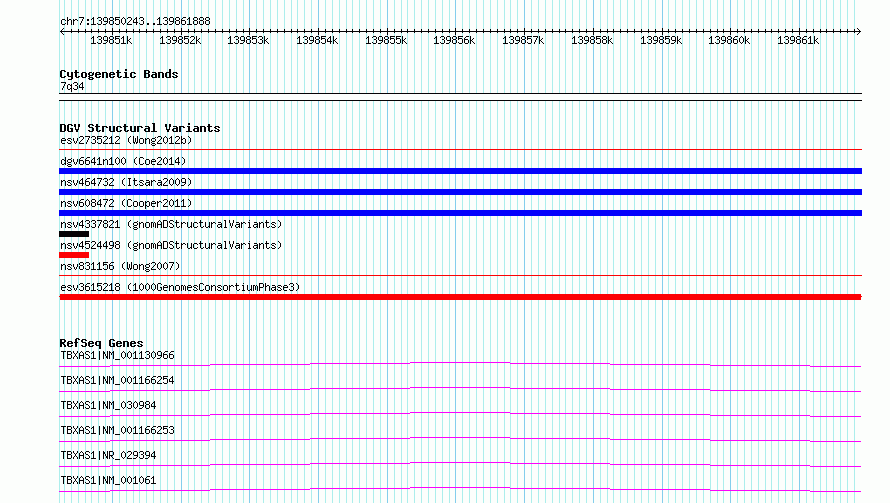Click the magenta line for NR_029394
This screenshot has height=503, width=890.
[x=460, y=464]
